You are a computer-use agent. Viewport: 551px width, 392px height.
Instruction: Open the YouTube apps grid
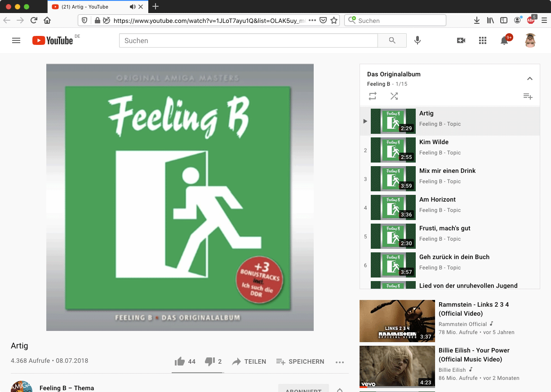pos(483,40)
